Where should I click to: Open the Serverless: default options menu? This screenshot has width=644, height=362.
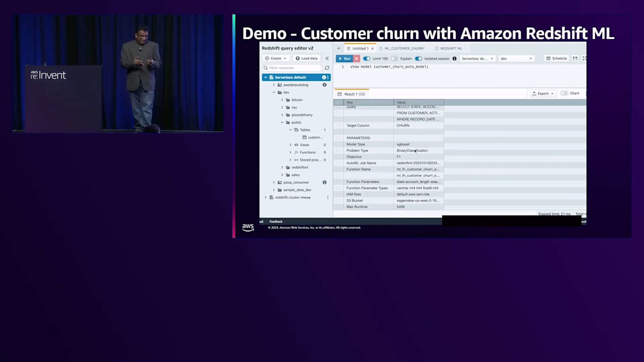pyautogui.click(x=328, y=77)
